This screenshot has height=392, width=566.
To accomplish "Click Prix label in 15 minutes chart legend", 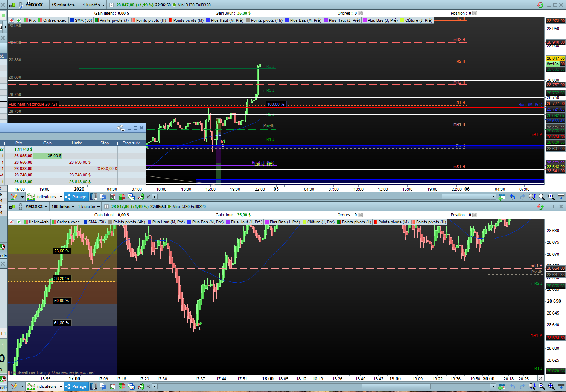I will [32, 20].
